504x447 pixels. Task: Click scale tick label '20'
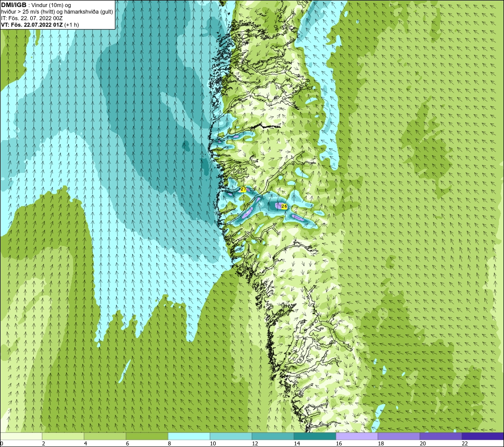pyautogui.click(x=423, y=443)
